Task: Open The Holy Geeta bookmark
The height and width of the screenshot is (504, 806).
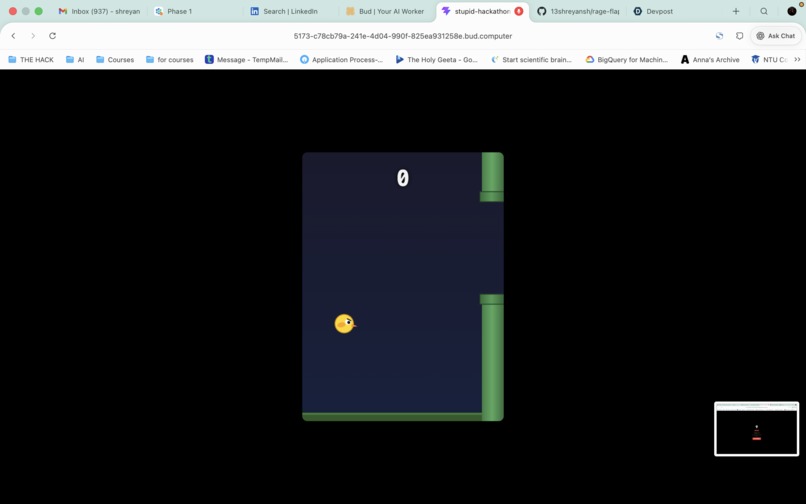Action: coord(436,60)
